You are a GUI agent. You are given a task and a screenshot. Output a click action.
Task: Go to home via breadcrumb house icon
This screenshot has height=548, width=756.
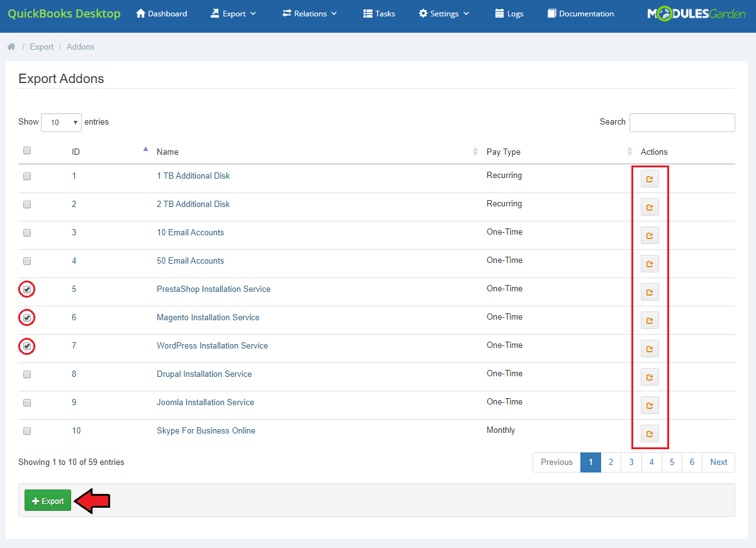(11, 47)
